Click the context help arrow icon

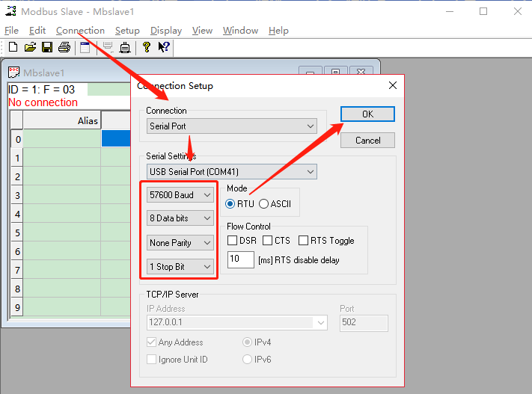[163, 48]
